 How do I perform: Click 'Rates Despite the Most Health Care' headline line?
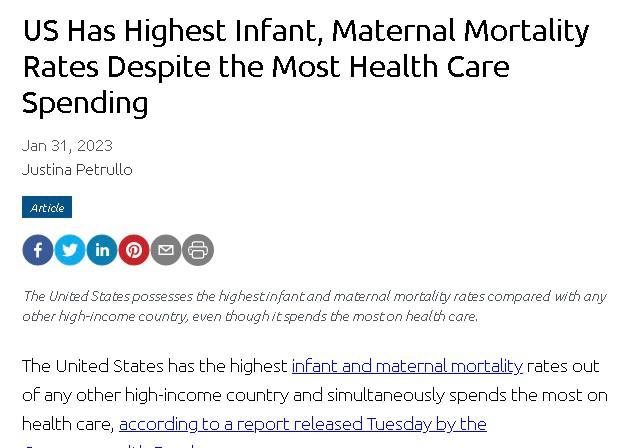265,67
